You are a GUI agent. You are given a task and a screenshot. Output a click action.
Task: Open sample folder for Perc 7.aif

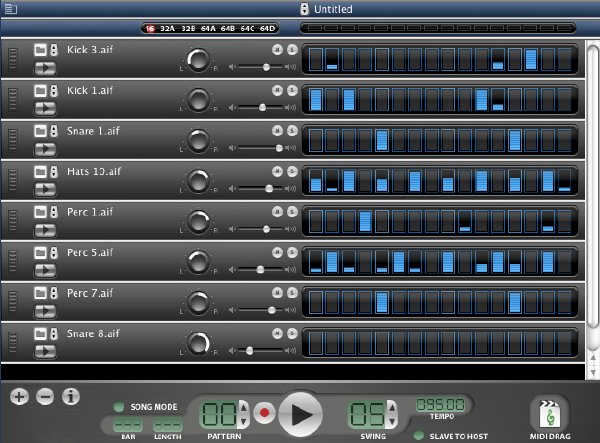(40, 293)
